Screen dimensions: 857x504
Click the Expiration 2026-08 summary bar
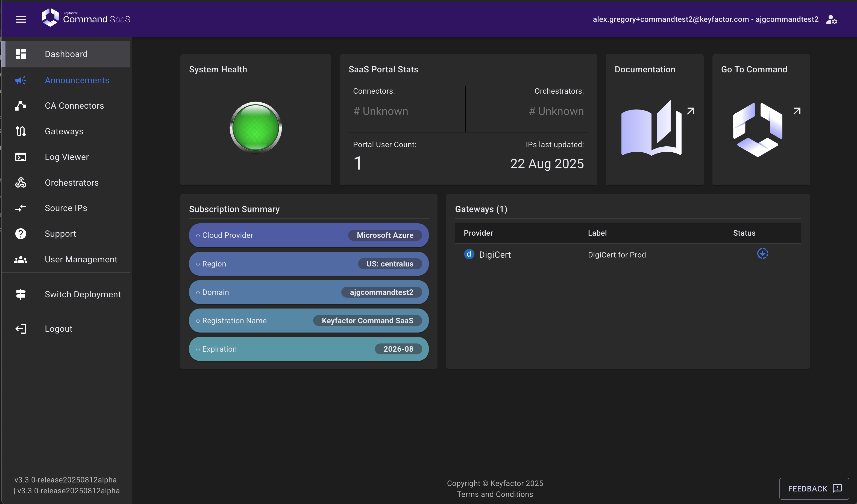click(309, 349)
